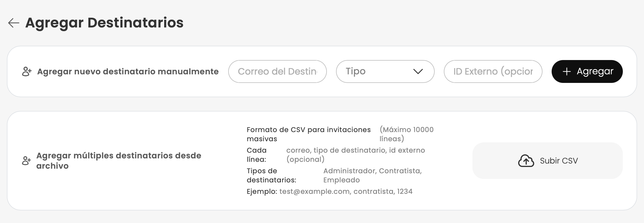The image size is (644, 223).
Task: Click 'Administrador, Contratista, Empleado' types text
Action: 372,175
